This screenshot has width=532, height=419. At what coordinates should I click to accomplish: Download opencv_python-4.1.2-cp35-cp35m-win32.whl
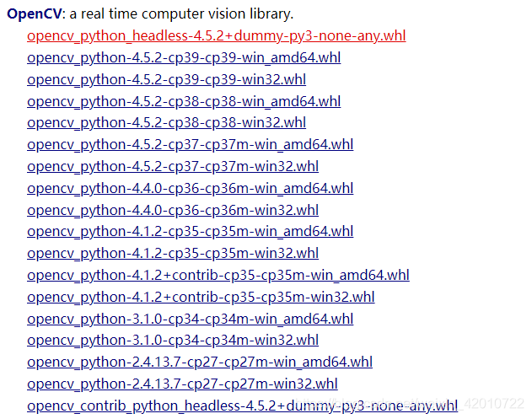[173, 254]
